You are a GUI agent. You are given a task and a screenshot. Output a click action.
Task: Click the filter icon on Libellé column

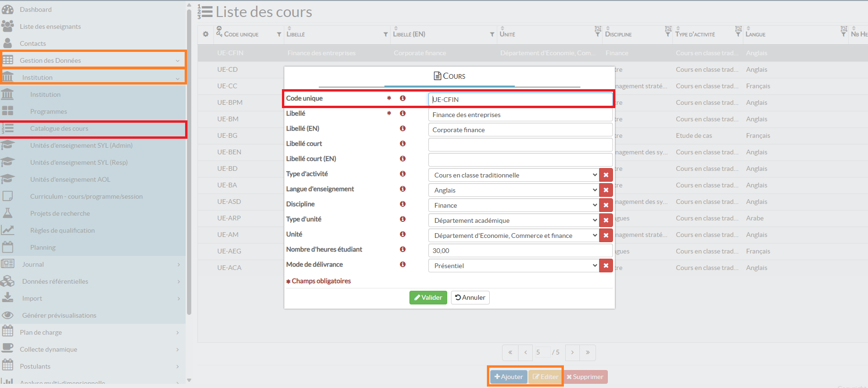[385, 34]
